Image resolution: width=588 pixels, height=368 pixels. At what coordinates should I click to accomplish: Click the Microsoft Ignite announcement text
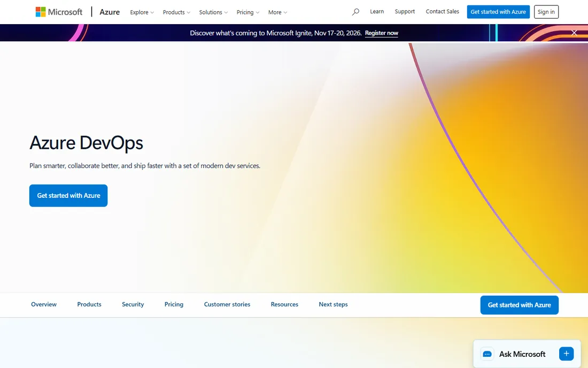pos(276,33)
